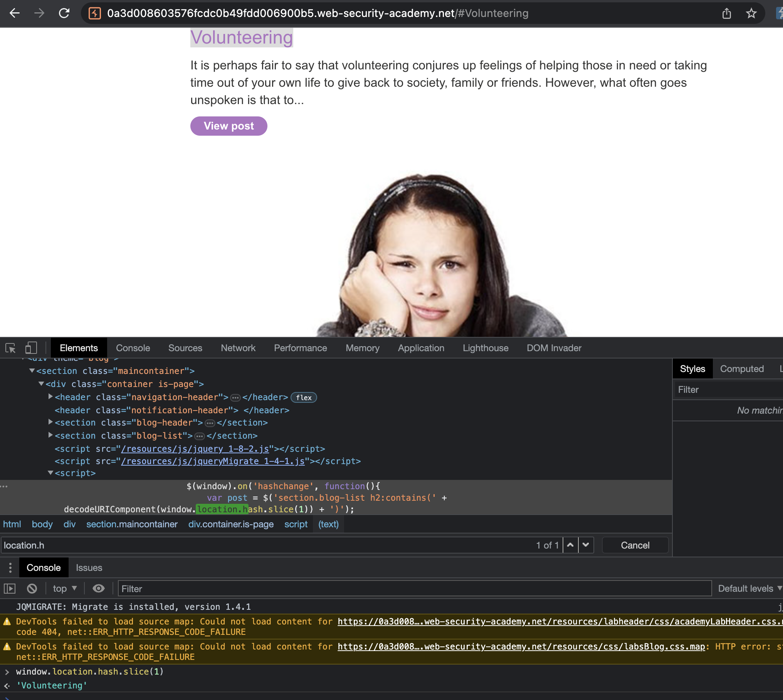Click the console Filter input field

point(414,589)
